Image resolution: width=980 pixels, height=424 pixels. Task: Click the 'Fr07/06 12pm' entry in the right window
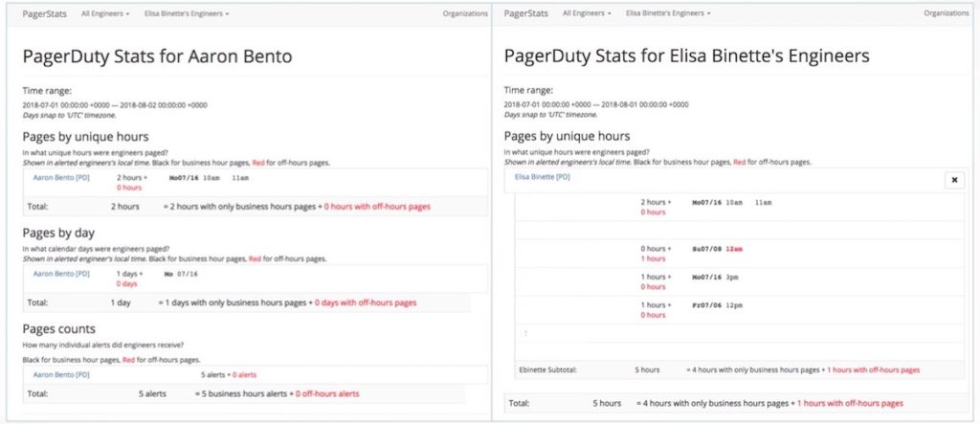718,305
